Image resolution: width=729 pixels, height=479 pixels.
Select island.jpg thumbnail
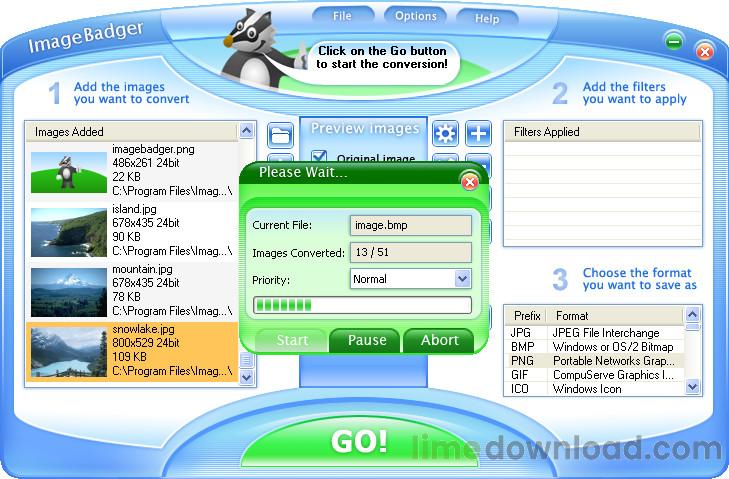click(x=69, y=232)
